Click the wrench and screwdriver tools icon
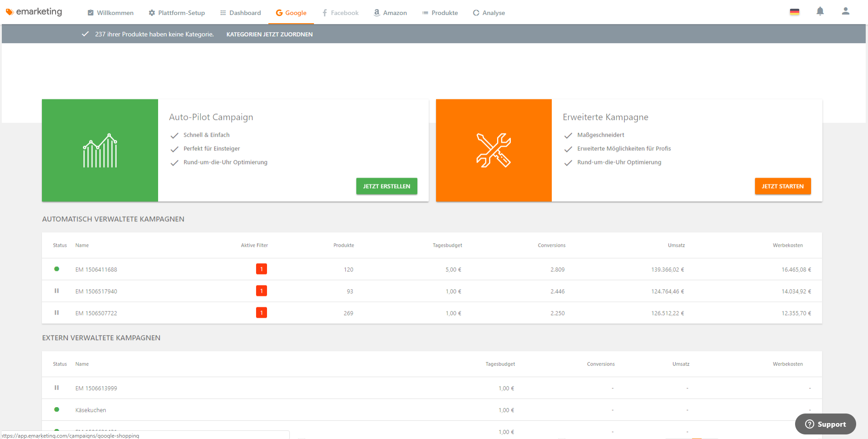Viewport: 868px width, 439px height. 493,150
